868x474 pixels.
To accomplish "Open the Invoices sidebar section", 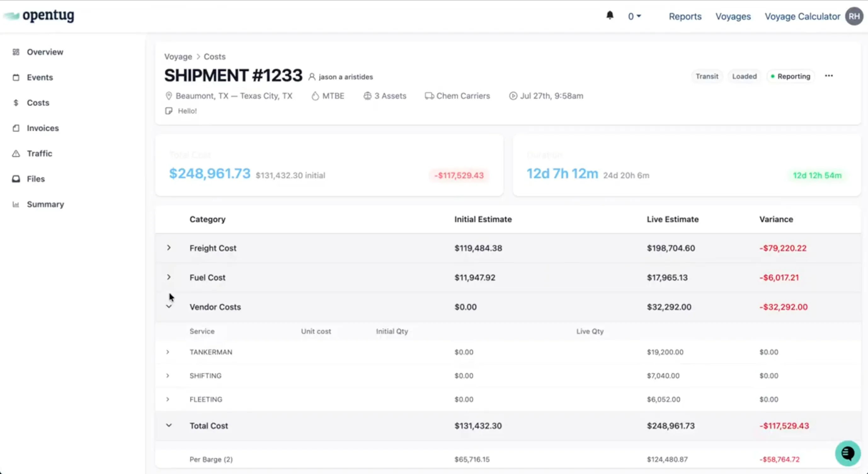I will (43, 128).
